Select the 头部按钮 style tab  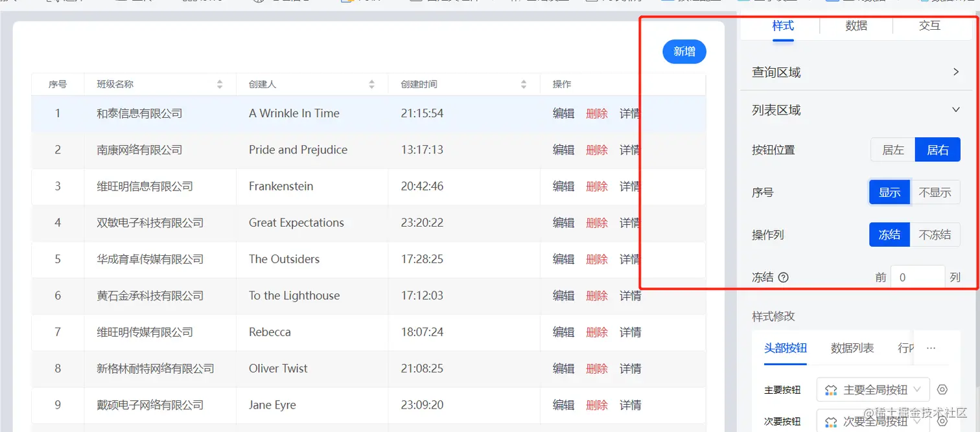pos(786,348)
